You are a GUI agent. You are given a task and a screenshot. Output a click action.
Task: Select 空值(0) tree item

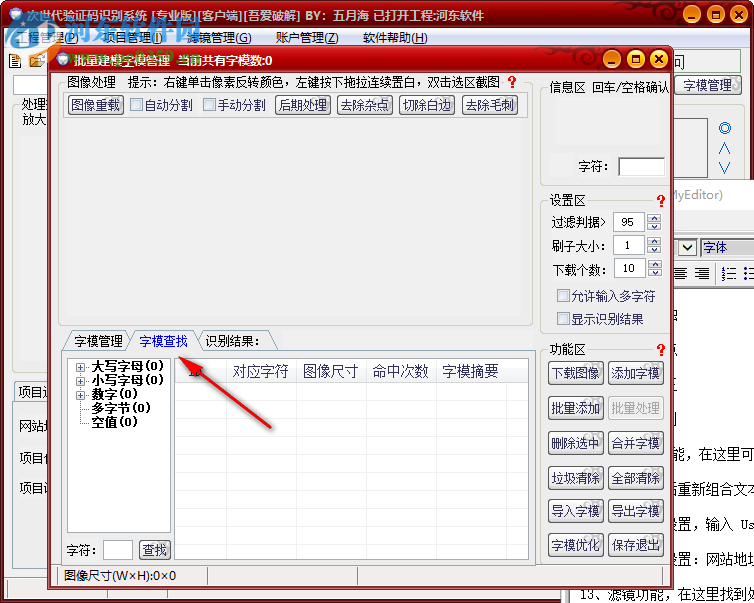pos(114,422)
